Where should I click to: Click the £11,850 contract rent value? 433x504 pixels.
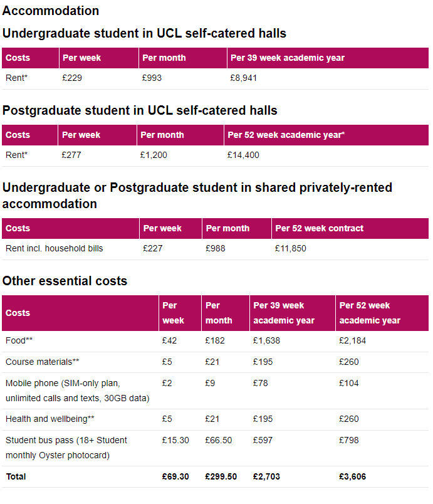[291, 249]
